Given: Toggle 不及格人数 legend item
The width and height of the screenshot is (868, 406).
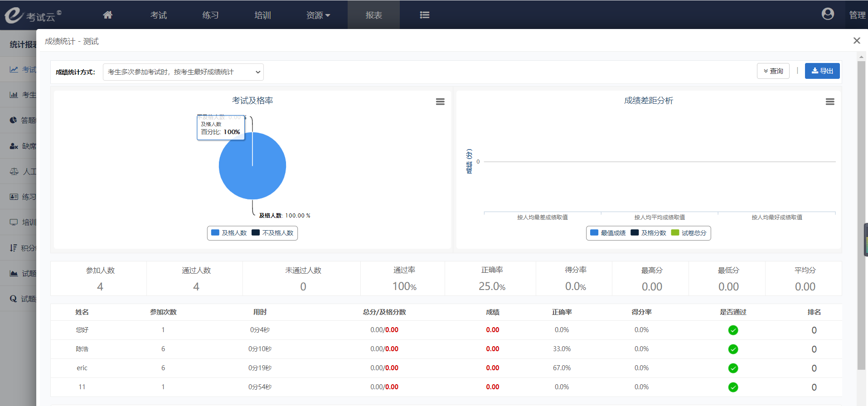Looking at the screenshot, I should [x=272, y=233].
